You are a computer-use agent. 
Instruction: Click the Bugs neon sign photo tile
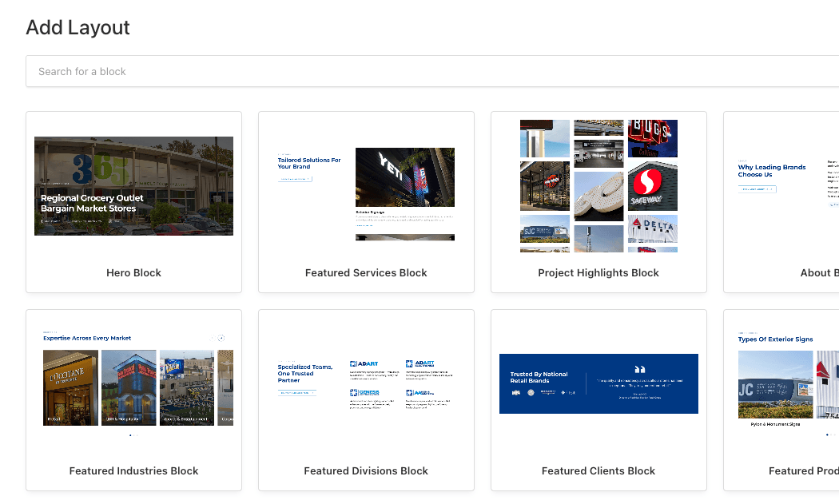click(652, 138)
